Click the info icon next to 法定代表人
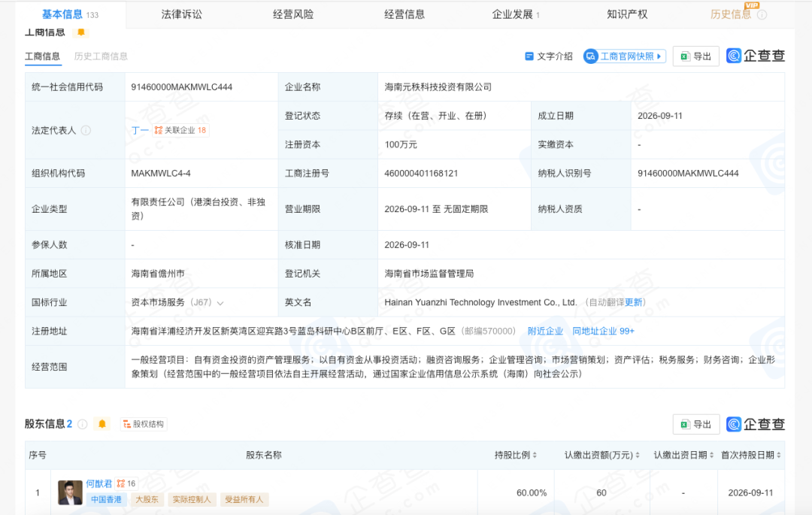Viewport: 812px width, 515px height. click(86, 130)
